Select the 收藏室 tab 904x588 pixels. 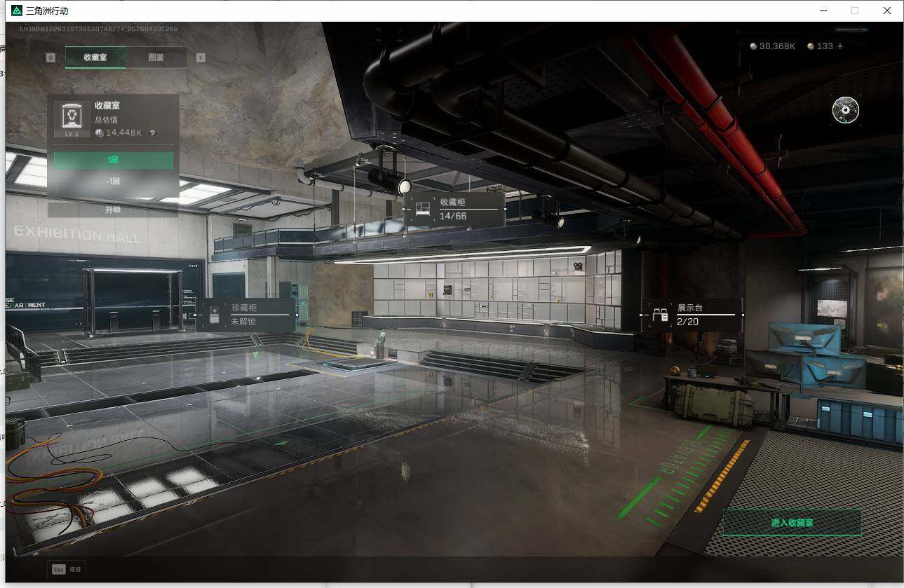pos(94,57)
